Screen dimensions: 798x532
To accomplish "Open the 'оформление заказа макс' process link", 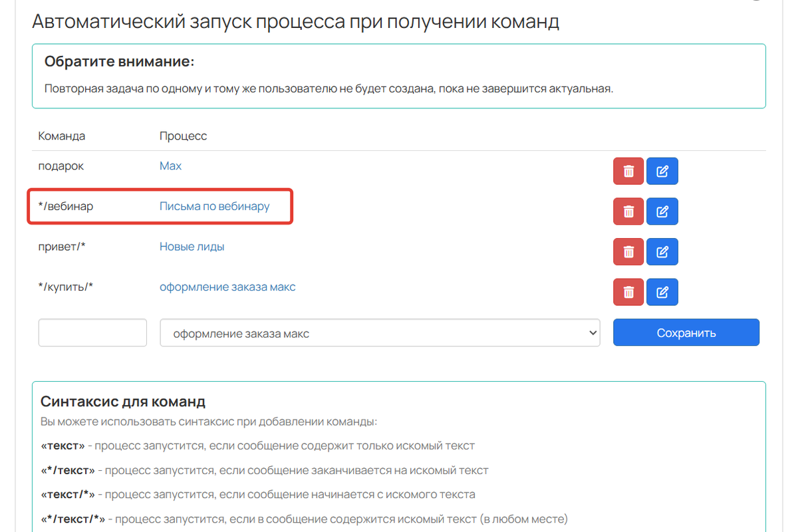I will 229,286.
